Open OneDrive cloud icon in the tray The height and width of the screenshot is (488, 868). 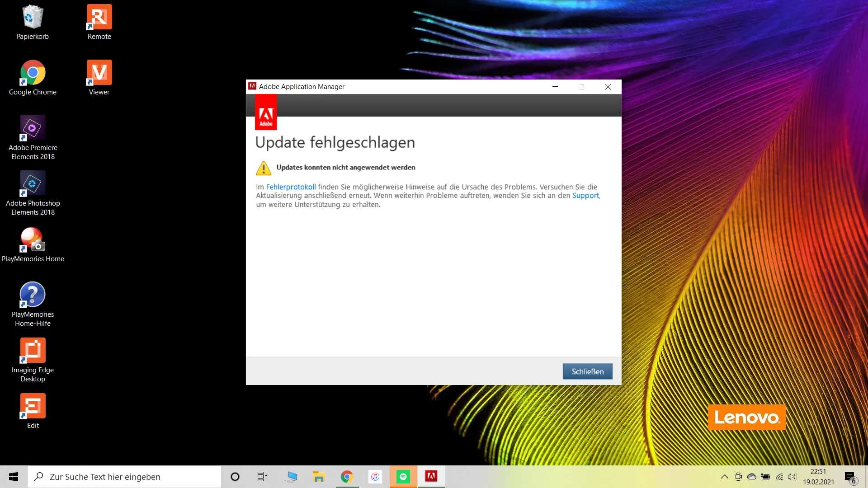(752, 477)
